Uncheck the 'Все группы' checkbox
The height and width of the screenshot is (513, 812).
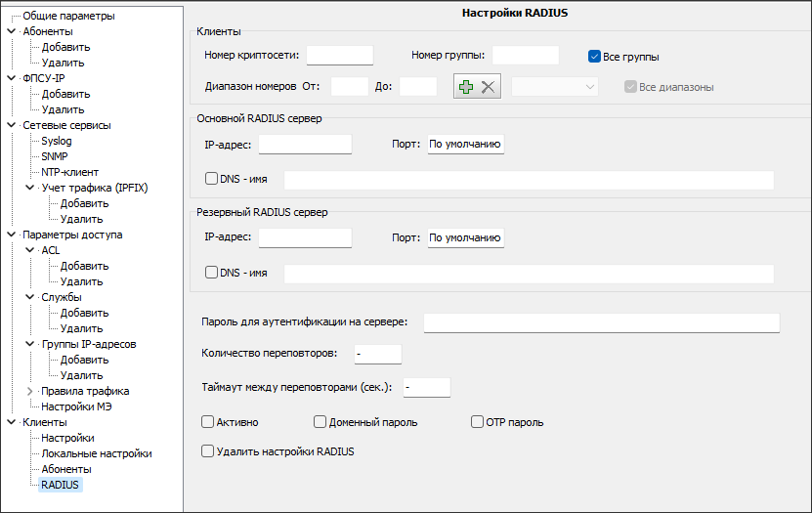594,57
